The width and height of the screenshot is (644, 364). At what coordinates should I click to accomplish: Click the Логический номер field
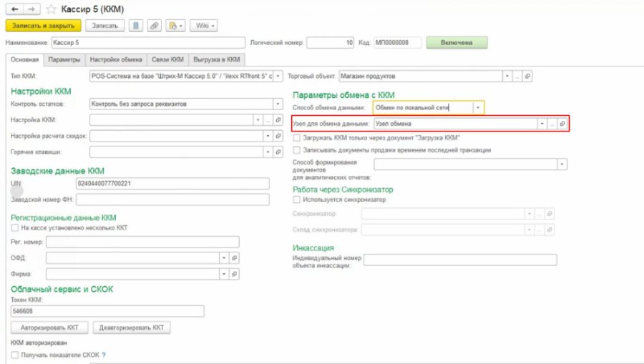tap(330, 43)
